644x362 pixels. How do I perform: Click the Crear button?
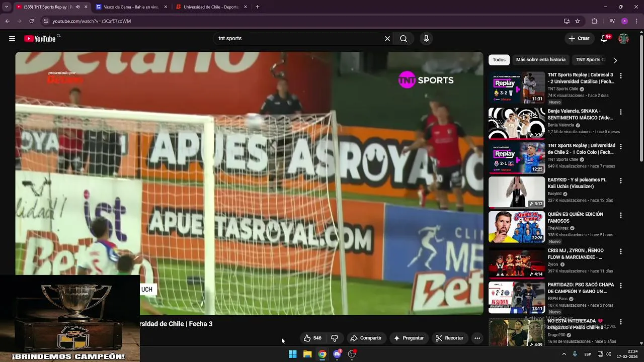click(x=579, y=39)
